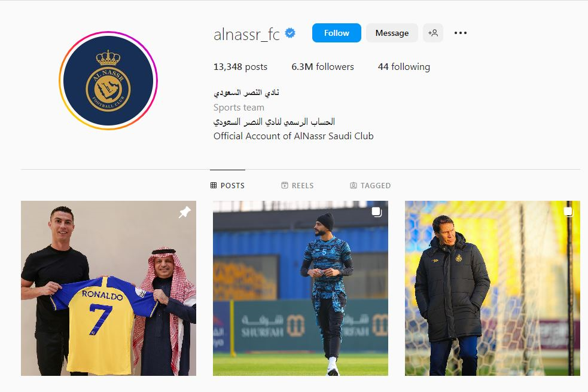
Task: Open the coach in black jacket post
Action: point(492,288)
